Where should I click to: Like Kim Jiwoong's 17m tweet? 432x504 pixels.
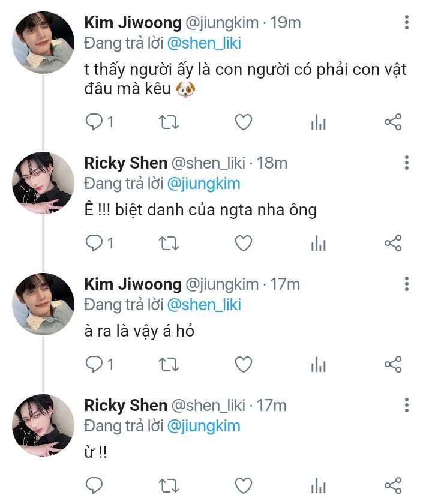(x=243, y=364)
